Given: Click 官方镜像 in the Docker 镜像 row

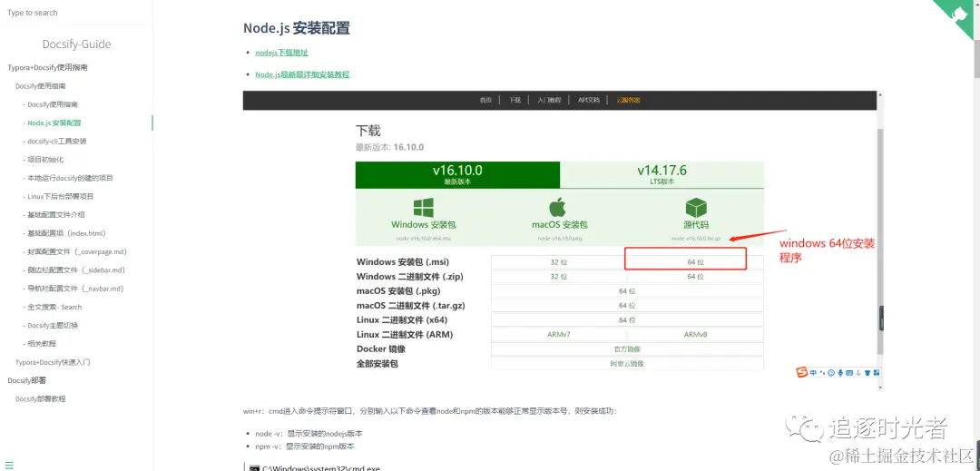Looking at the screenshot, I should [x=627, y=349].
